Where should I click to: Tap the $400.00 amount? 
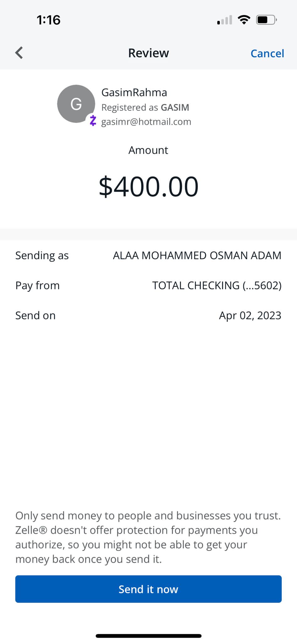[x=148, y=187]
